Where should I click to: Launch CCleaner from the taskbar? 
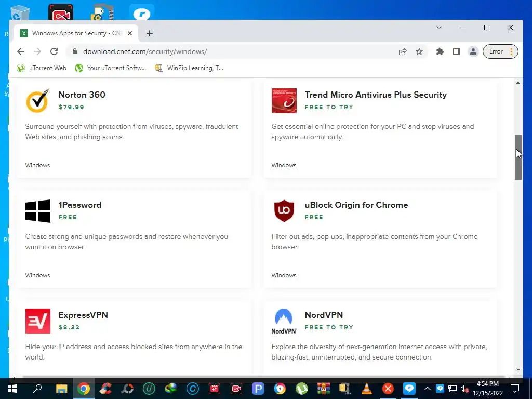click(x=105, y=389)
